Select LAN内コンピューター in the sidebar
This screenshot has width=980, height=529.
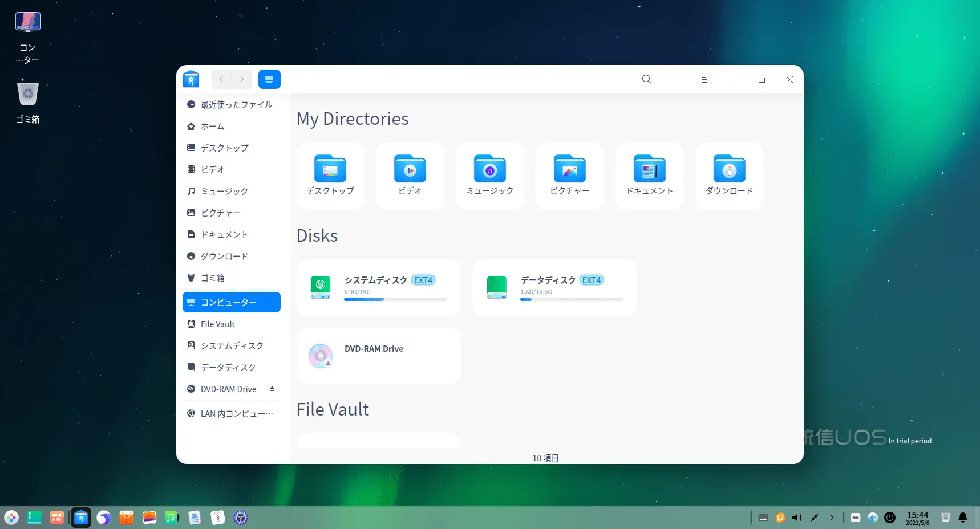coord(236,413)
